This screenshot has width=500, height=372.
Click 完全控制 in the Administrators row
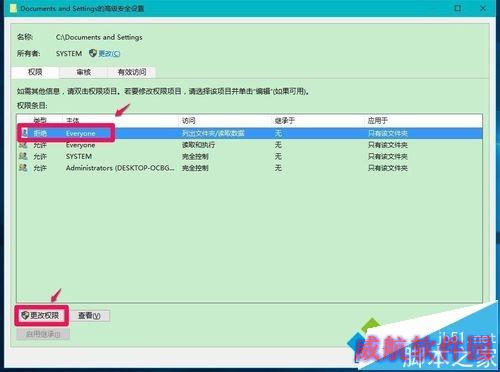(x=195, y=168)
